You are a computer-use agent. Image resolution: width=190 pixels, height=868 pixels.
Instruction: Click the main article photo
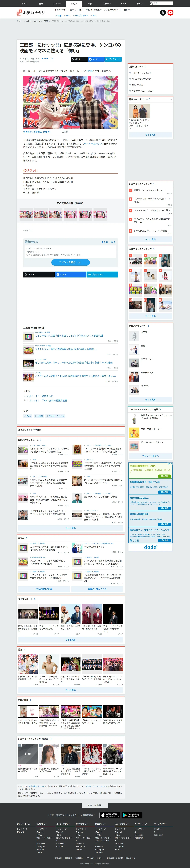71,102
